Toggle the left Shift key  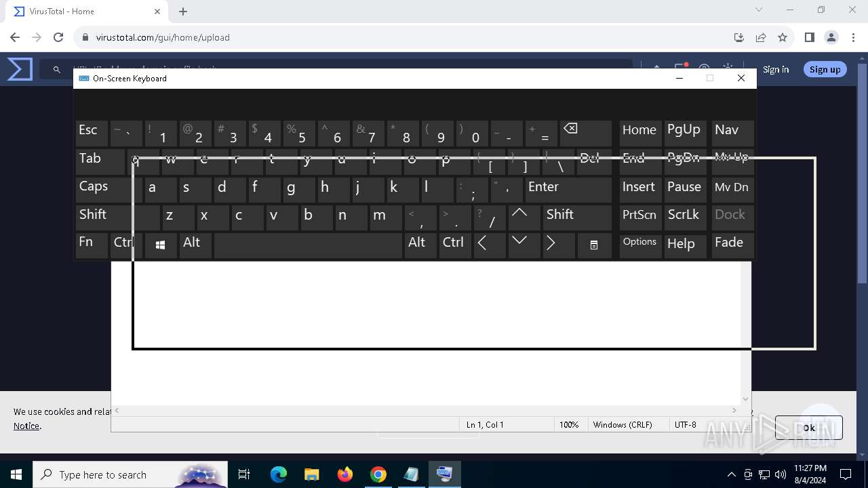click(117, 217)
